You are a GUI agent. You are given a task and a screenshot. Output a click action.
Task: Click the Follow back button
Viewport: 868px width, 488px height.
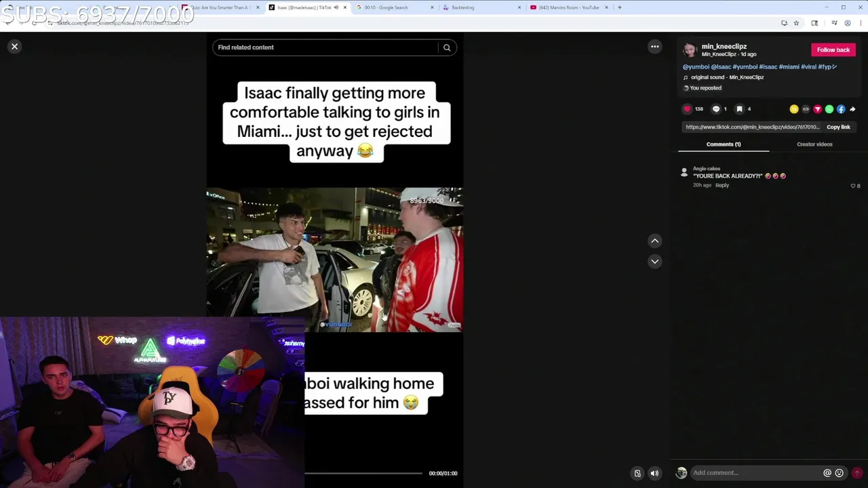tap(833, 49)
